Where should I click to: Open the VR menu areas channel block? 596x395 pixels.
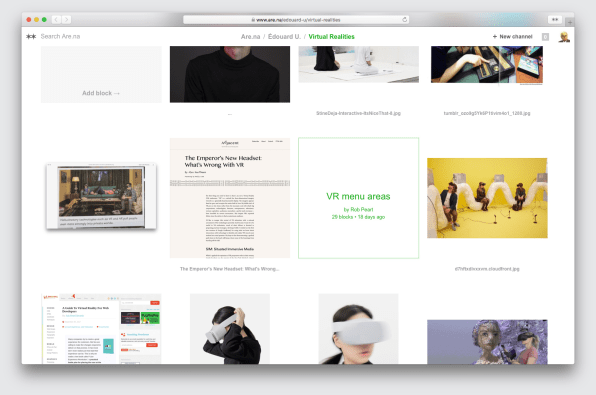tap(358, 198)
